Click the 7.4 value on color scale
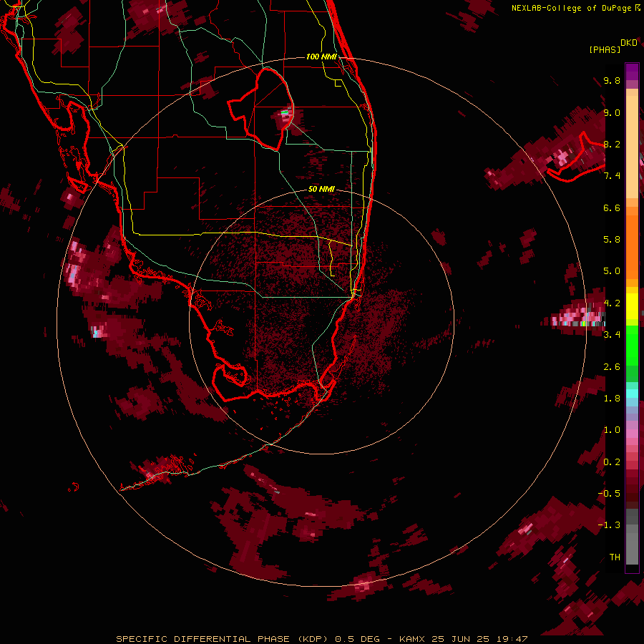The image size is (644, 644). (612, 176)
